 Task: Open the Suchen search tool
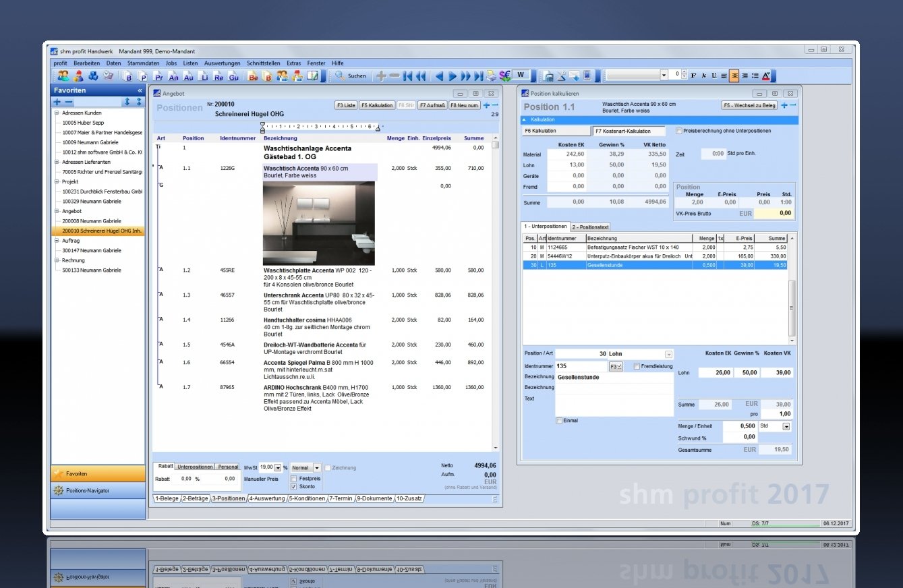(351, 76)
